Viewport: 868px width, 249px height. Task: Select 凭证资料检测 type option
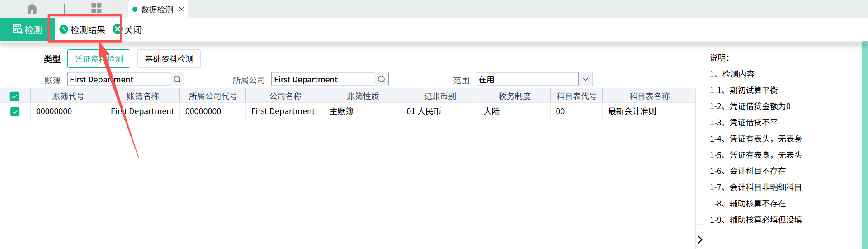[99, 59]
